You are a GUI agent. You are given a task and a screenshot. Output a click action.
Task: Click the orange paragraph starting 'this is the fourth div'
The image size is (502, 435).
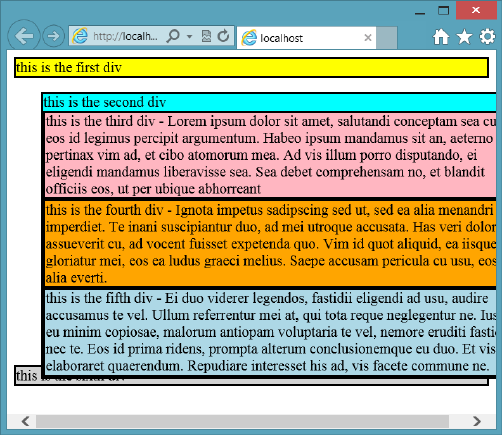click(x=271, y=244)
